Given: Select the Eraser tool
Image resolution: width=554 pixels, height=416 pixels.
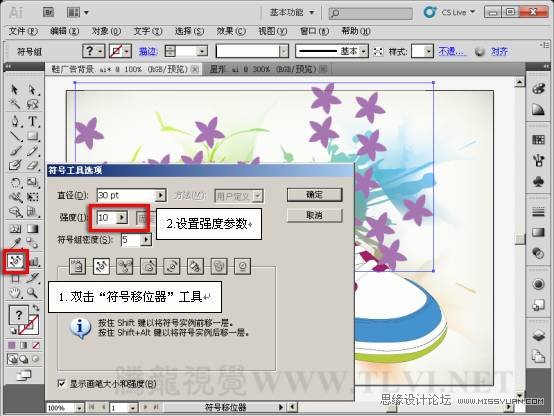Looking at the screenshot, I should coord(32,165).
